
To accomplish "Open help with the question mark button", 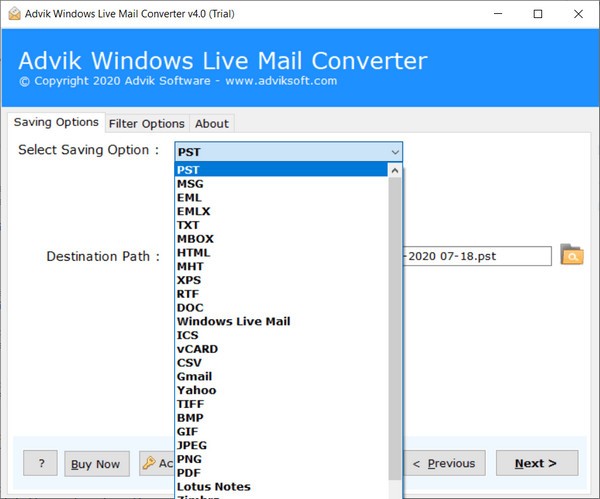I will point(40,464).
